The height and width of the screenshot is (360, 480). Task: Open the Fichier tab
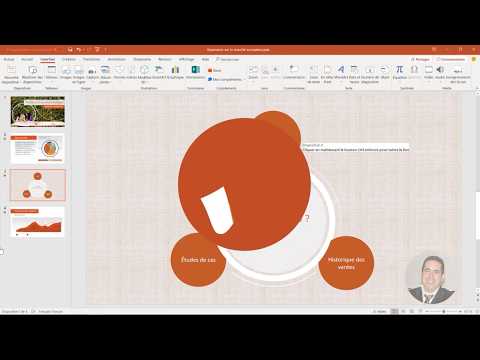pyautogui.click(x=9, y=59)
